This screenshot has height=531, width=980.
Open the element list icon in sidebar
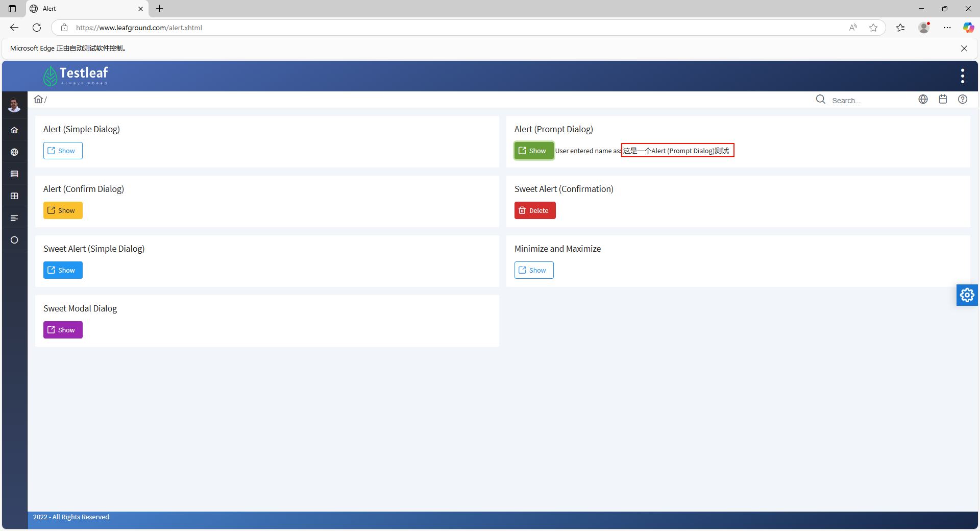[x=14, y=174]
